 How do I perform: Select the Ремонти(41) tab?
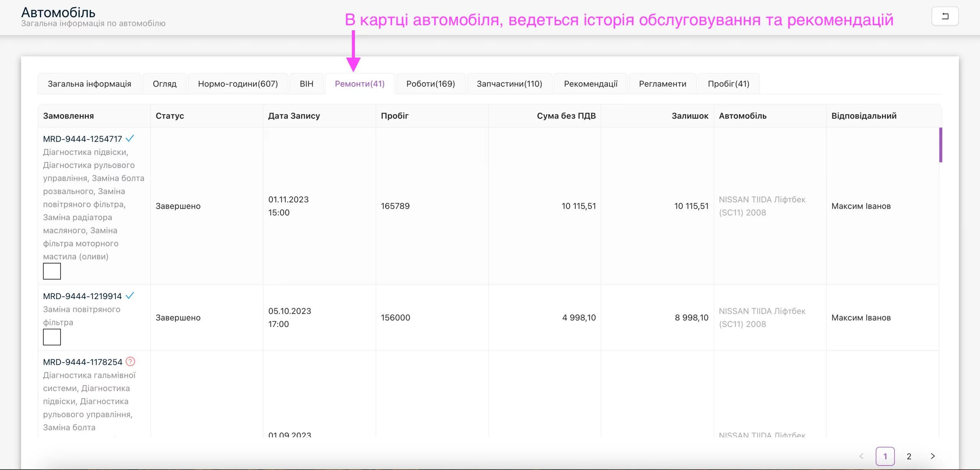360,84
